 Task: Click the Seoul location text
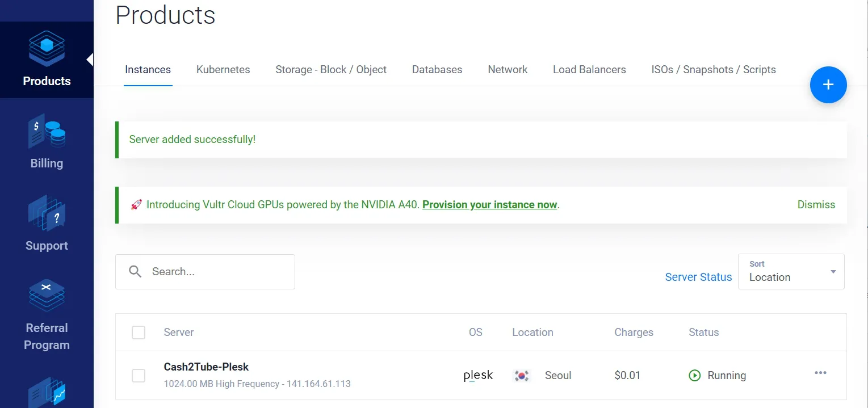[x=558, y=376]
